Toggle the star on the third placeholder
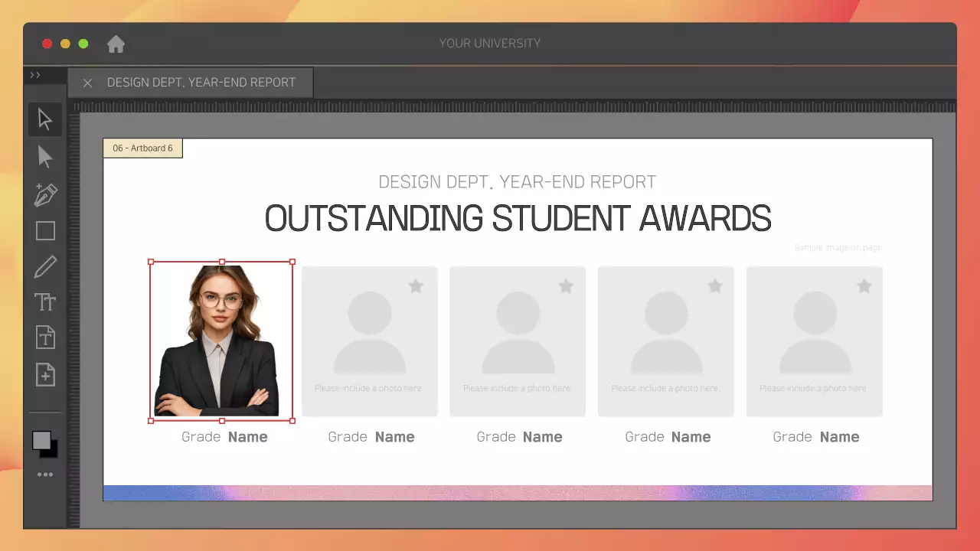The height and width of the screenshot is (551, 980). pyautogui.click(x=566, y=286)
